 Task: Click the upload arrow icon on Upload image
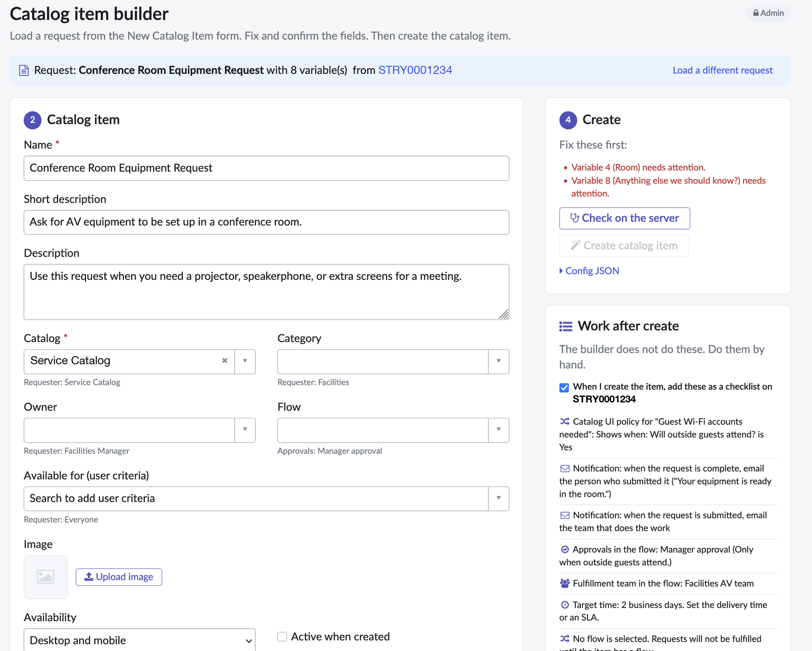click(x=89, y=577)
